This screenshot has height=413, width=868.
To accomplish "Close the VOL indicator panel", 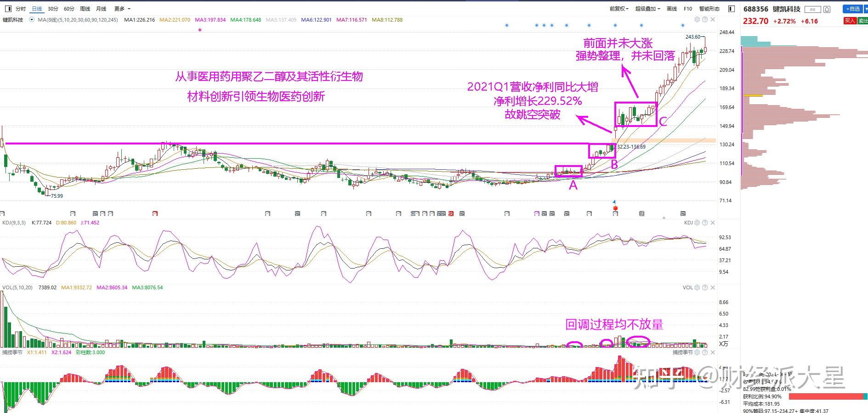I will click(713, 287).
